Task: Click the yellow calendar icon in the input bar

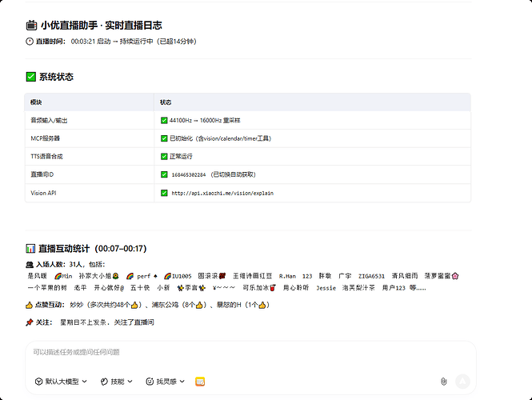Action: pyautogui.click(x=200, y=382)
